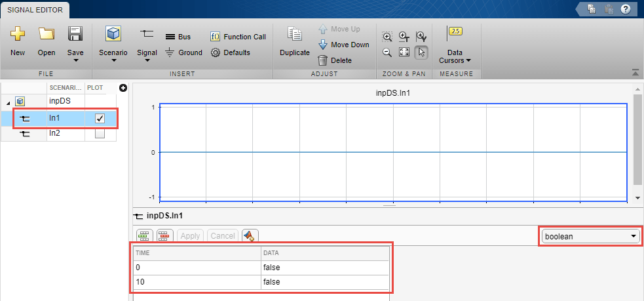The image size is (644, 301).
Task: Click the Data Cursors icon
Action: (455, 33)
